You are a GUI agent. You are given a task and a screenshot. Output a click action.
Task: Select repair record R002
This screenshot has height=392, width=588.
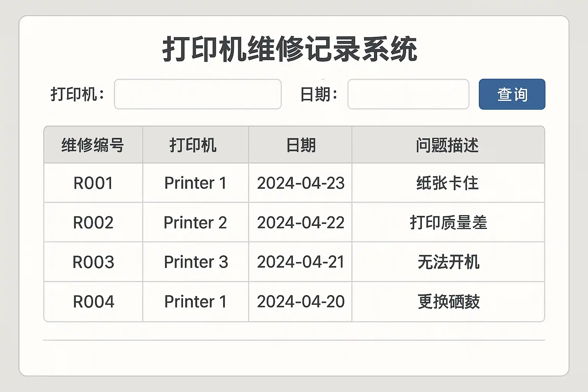click(x=93, y=222)
